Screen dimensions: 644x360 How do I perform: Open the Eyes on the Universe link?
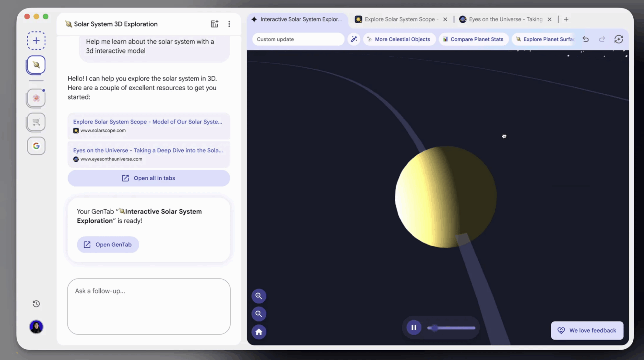pos(148,150)
